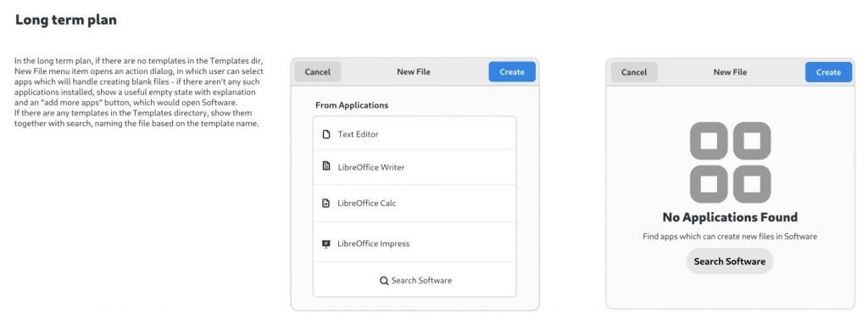Choose the LibreOffice Calc entry
Viewport: 868px width, 320px height.
pyautogui.click(x=415, y=204)
